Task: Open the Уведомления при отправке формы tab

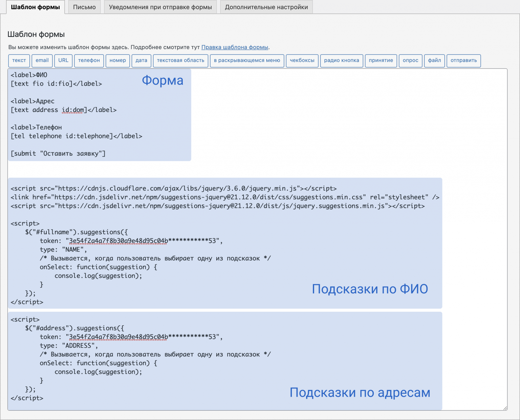Action: point(160,7)
